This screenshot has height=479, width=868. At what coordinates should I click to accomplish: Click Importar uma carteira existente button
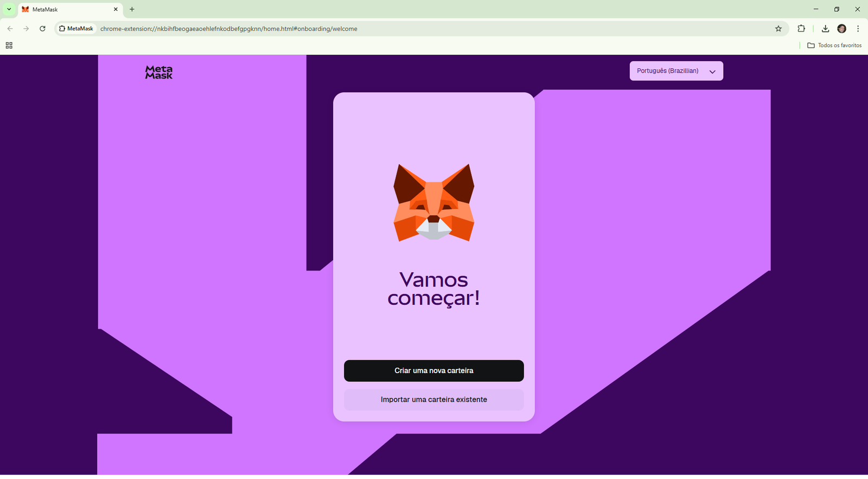[x=434, y=400]
